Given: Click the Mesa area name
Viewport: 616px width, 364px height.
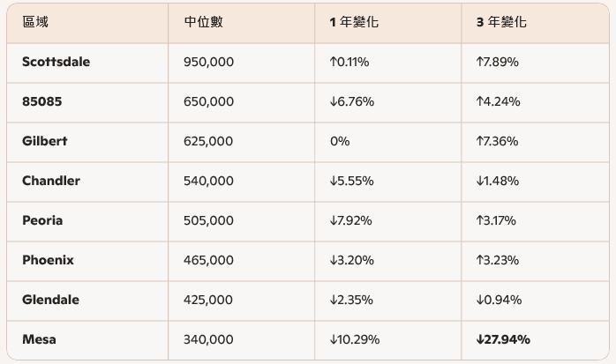Looking at the screenshot, I should [39, 339].
